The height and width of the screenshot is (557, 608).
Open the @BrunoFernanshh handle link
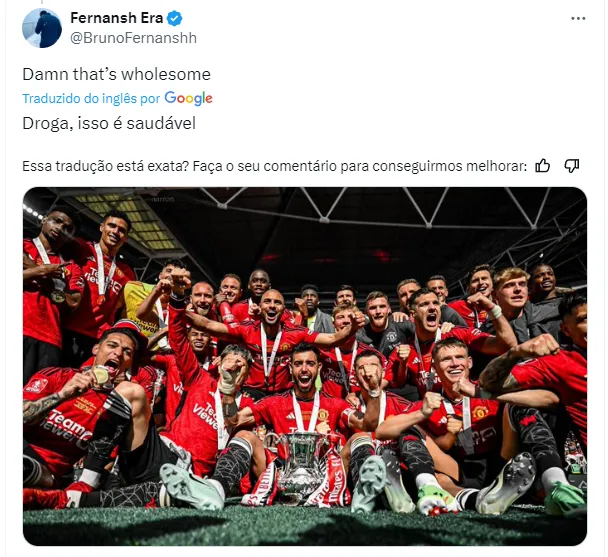pyautogui.click(x=133, y=38)
